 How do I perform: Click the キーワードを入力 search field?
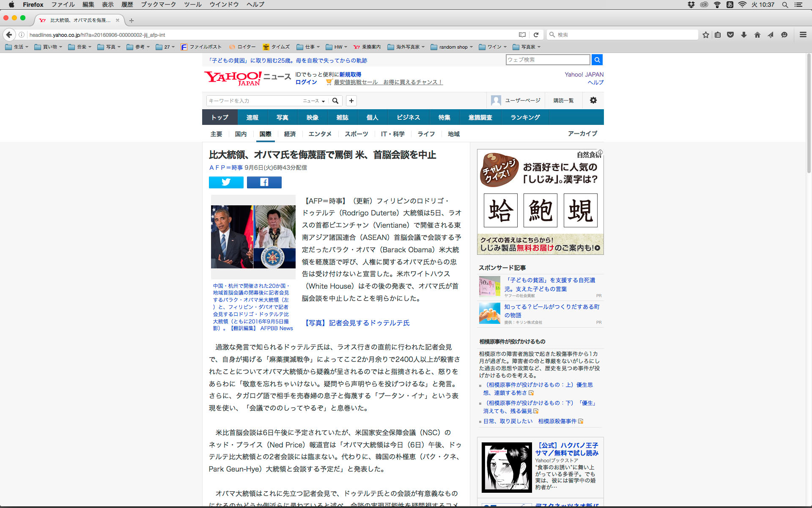[x=254, y=101]
